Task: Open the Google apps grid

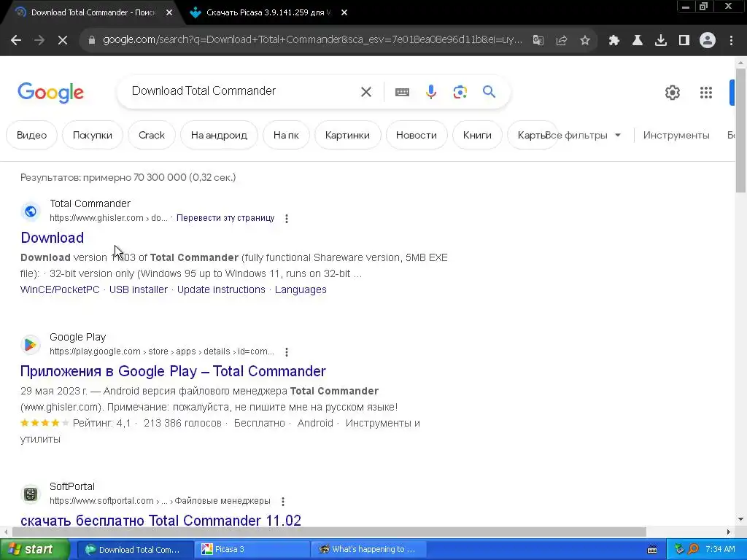Action: pyautogui.click(x=706, y=93)
